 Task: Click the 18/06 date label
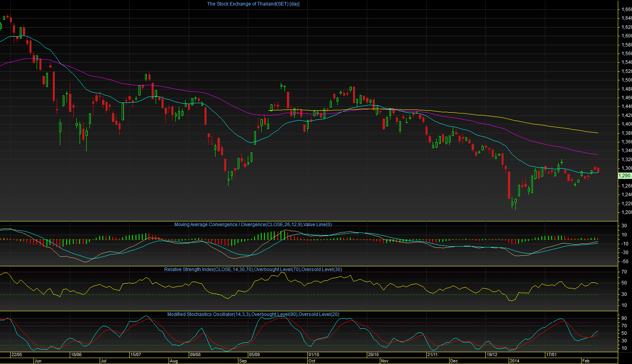click(76, 355)
